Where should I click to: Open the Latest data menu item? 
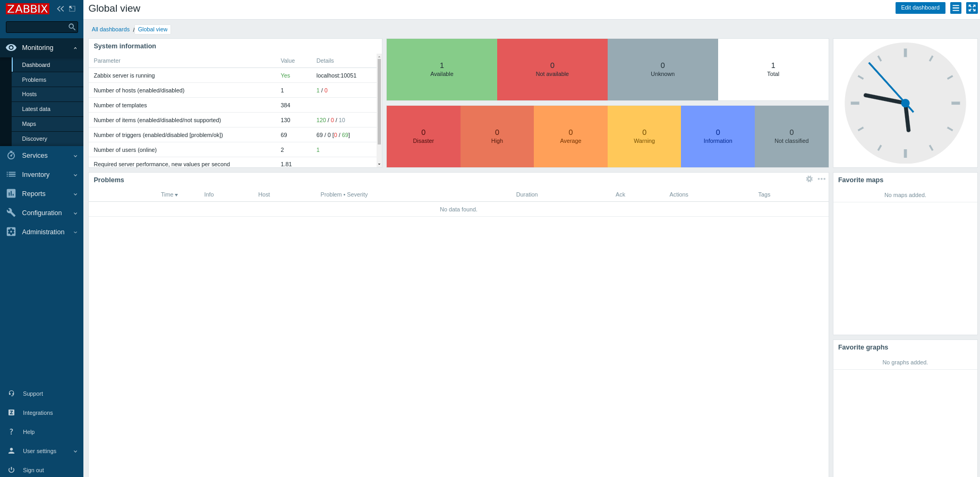pyautogui.click(x=48, y=109)
